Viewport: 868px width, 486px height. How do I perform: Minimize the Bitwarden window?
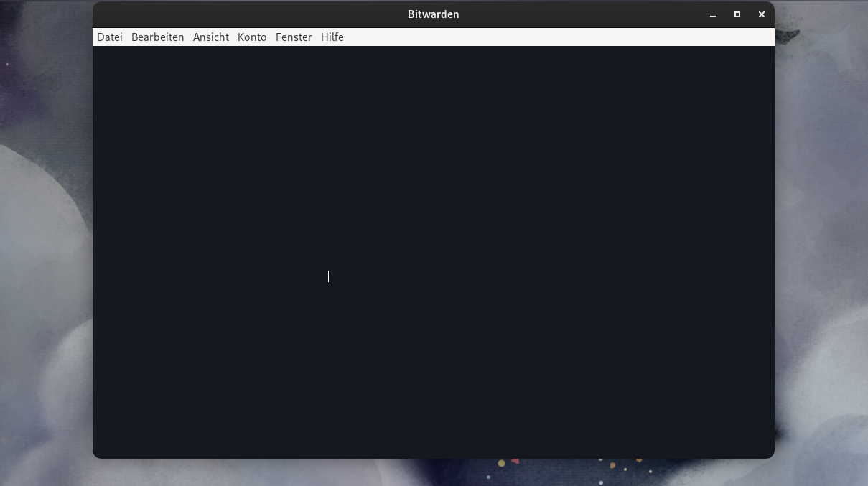point(713,14)
